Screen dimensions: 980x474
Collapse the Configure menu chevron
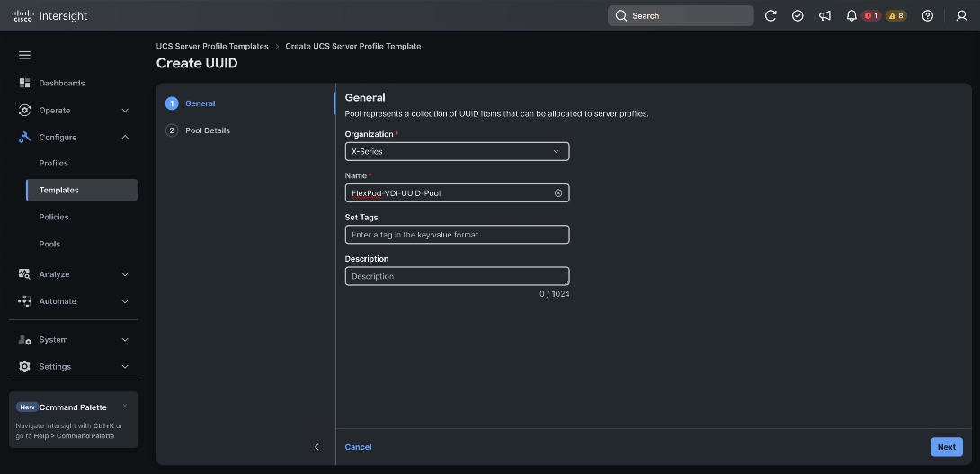coord(125,137)
